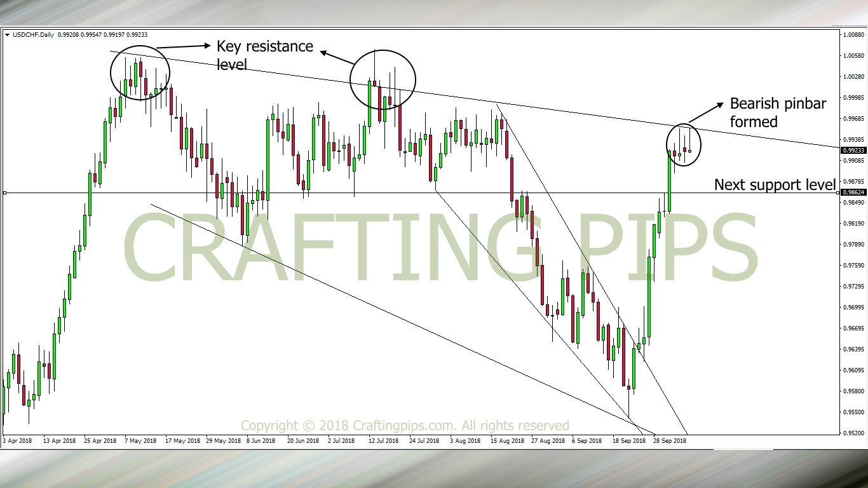The width and height of the screenshot is (868, 488).
Task: Click the '17 May 2018' date label
Action: pyautogui.click(x=182, y=440)
